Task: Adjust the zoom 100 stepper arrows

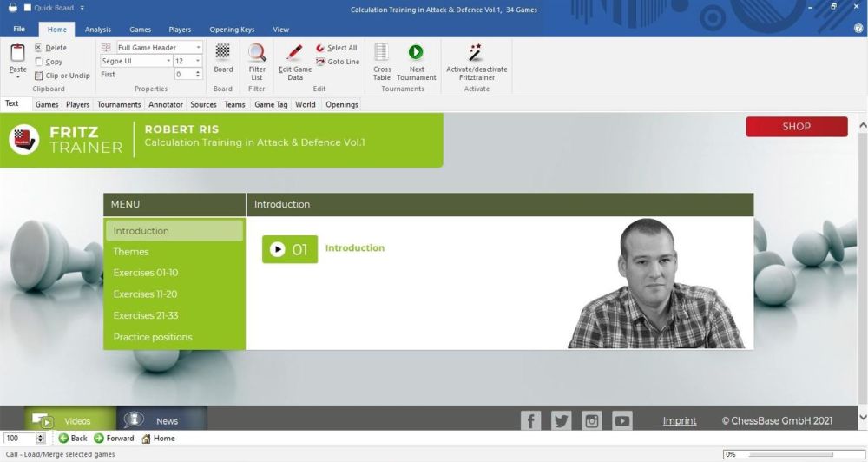Action: (x=40, y=439)
